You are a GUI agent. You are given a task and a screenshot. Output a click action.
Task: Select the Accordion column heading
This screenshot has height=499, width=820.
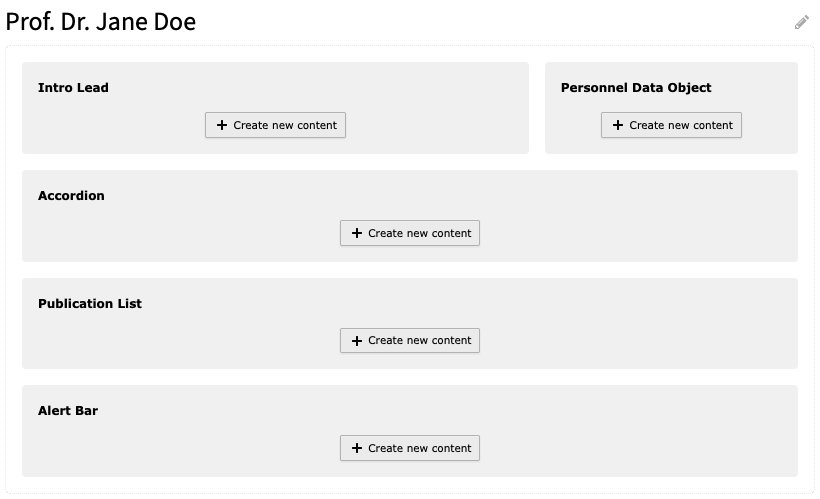(x=71, y=196)
